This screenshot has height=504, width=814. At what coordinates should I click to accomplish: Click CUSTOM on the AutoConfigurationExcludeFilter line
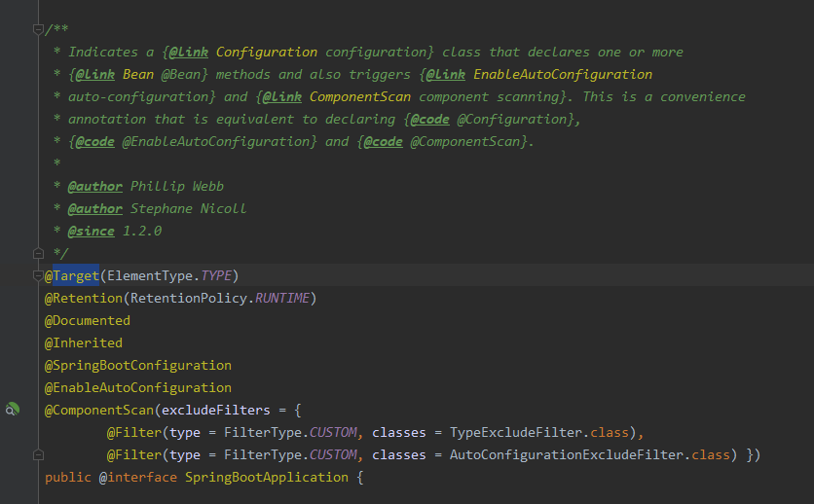point(333,454)
